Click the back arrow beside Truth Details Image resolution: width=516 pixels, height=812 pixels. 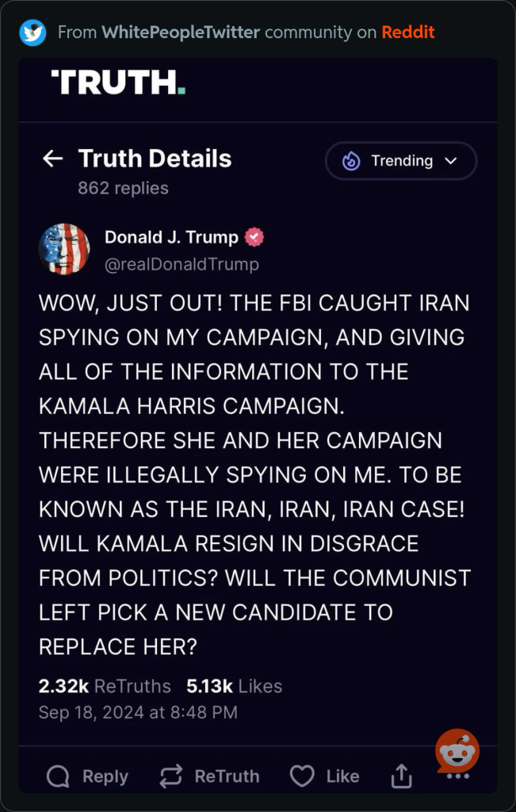click(52, 159)
